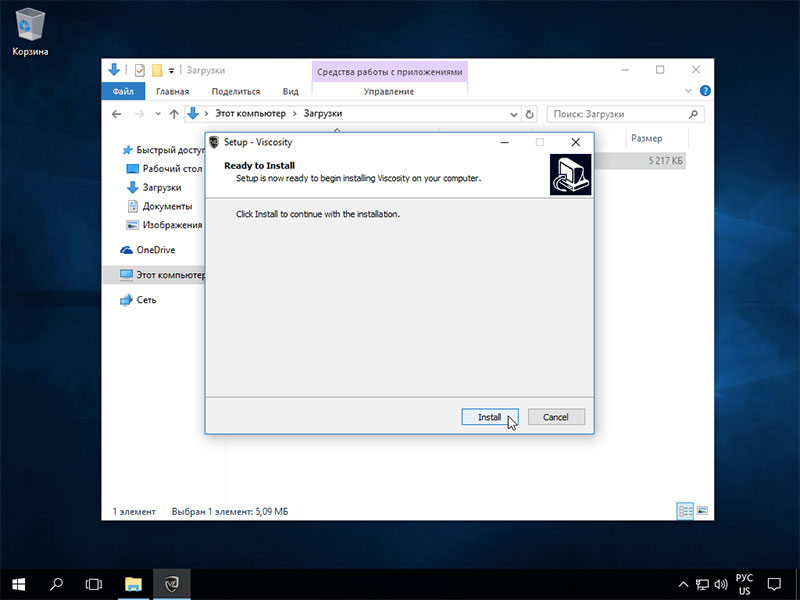This screenshot has width=800, height=600.
Task: Select Изображения in the navigation pane
Action: point(164,225)
